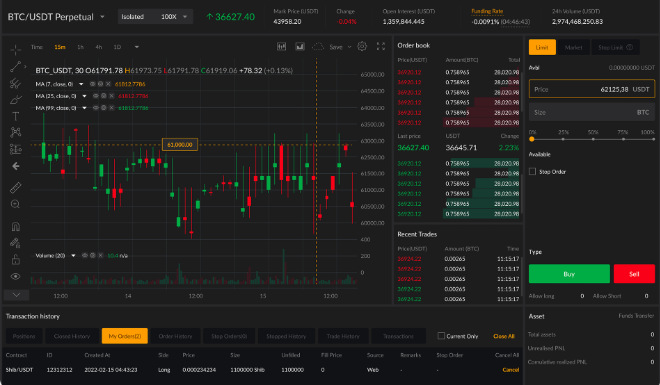The width and height of the screenshot is (660, 385).
Task: Remove the MA 25 indicator
Action: (112, 96)
